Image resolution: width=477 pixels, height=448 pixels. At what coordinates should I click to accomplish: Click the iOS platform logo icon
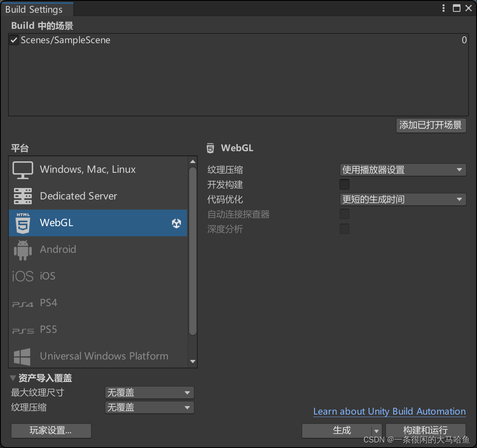click(x=22, y=277)
